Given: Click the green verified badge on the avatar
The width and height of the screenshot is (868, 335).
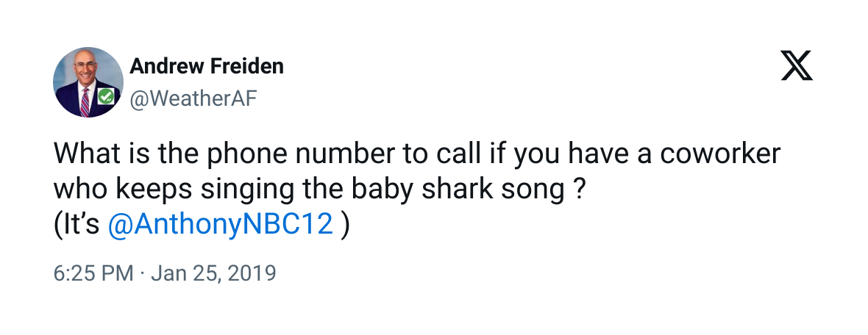Looking at the screenshot, I should tap(106, 96).
